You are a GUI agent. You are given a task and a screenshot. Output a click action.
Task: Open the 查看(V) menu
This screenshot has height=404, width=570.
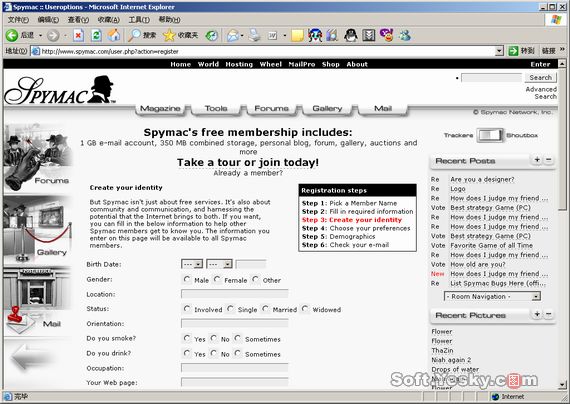click(x=78, y=20)
